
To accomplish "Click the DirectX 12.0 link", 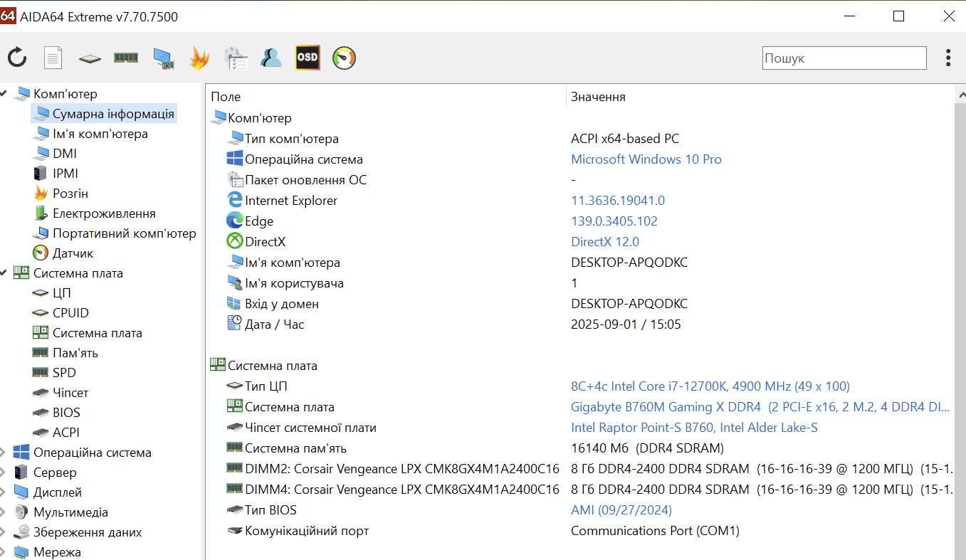I will tap(605, 242).
